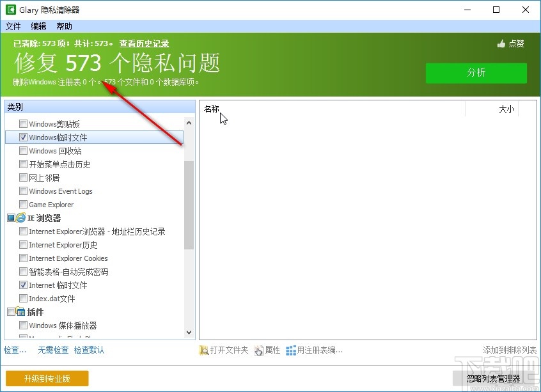The image size is (541, 392).
Task: Open the 帮助 menu
Action: point(64,26)
